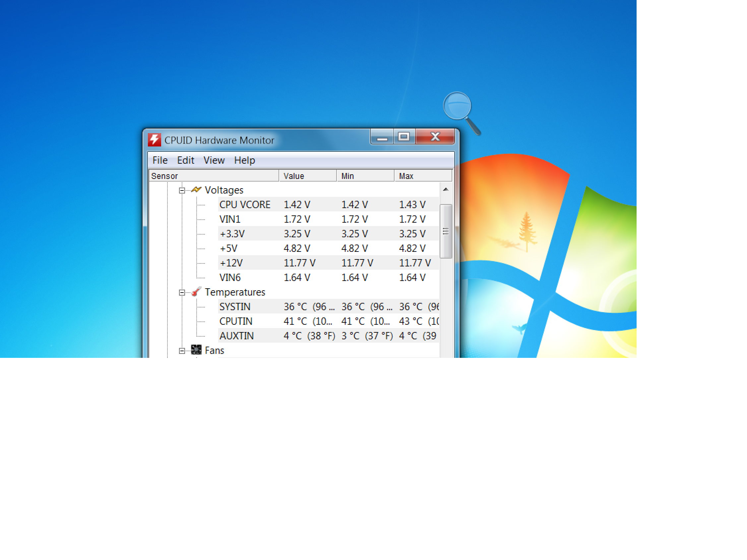This screenshot has height=560, width=747.
Task: Click the vertical scrollbar thumb
Action: [x=446, y=231]
